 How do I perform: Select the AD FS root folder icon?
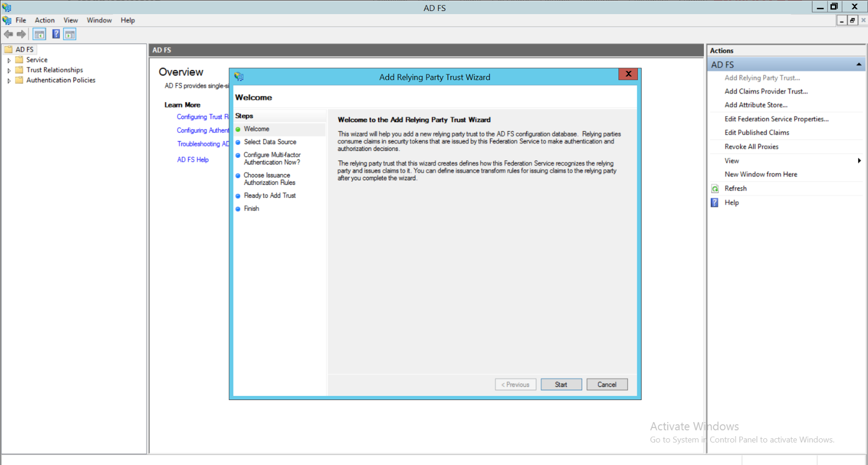8,50
